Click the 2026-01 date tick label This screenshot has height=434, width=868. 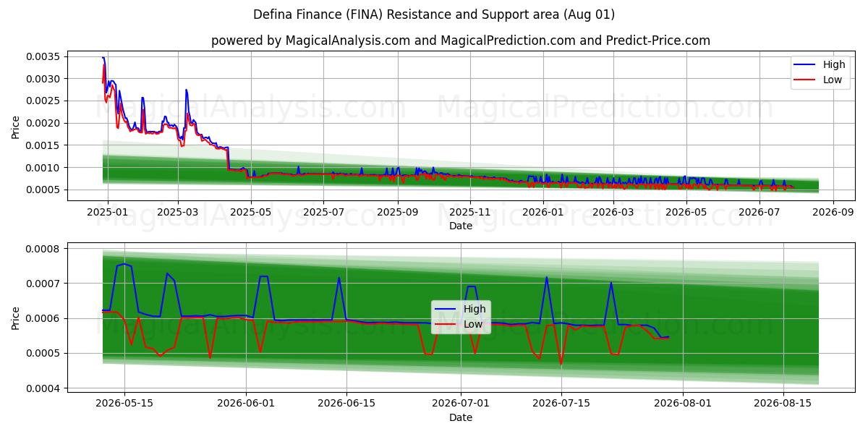(x=542, y=212)
